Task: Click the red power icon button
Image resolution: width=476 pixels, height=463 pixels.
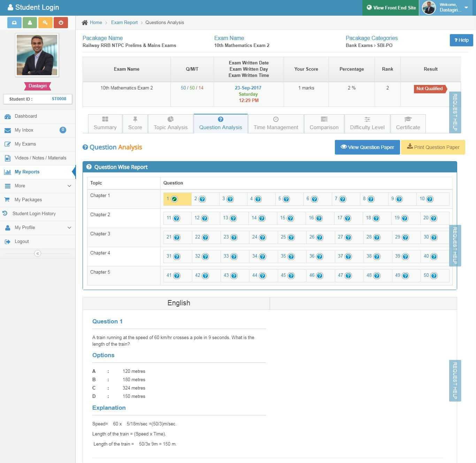Action: (61, 23)
